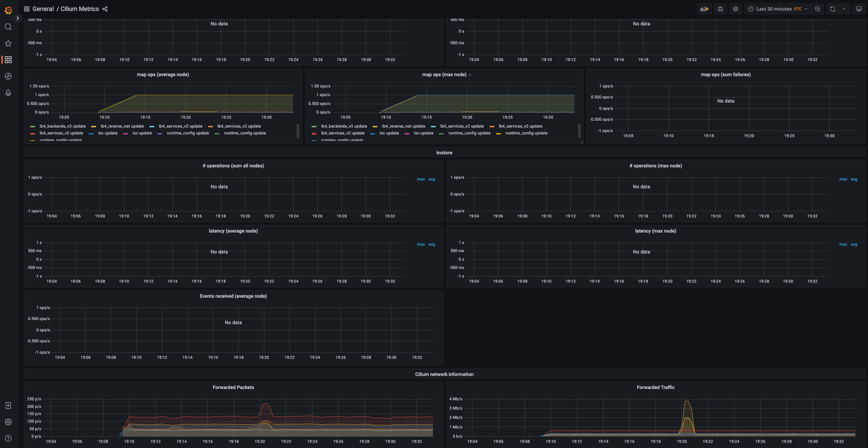Open Alerting via the bell icon

point(8,93)
